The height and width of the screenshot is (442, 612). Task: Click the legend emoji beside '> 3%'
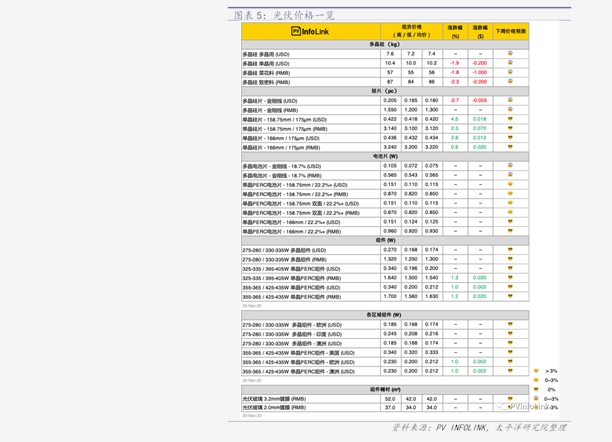pos(536,371)
